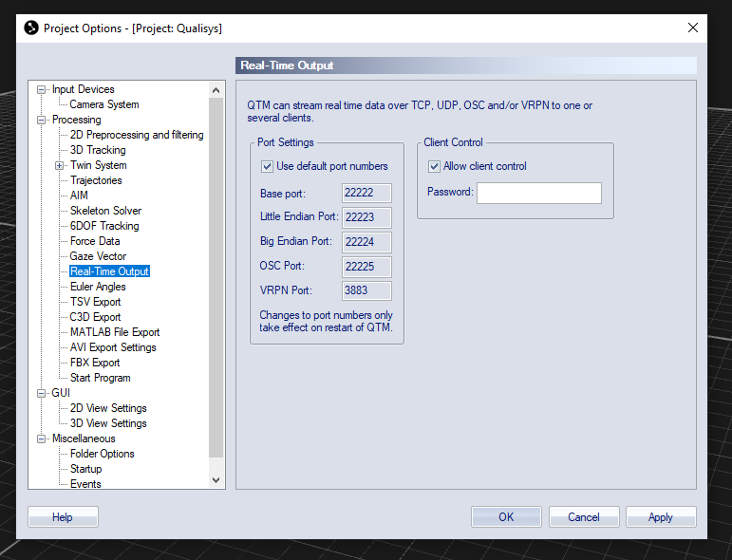
Task: Open the C3D Export settings page
Action: pos(95,317)
